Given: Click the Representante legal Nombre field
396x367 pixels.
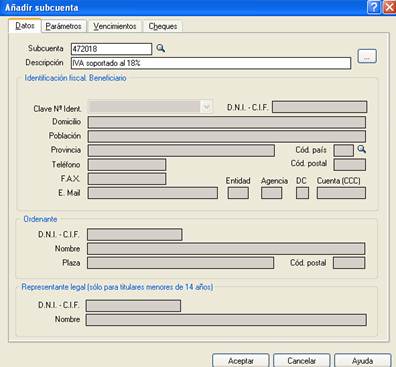Looking at the screenshot, I should pos(226,320).
